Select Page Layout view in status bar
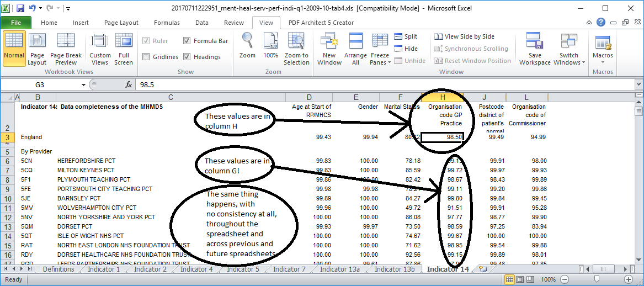Viewport: 644px width, 286px height. pos(519,279)
